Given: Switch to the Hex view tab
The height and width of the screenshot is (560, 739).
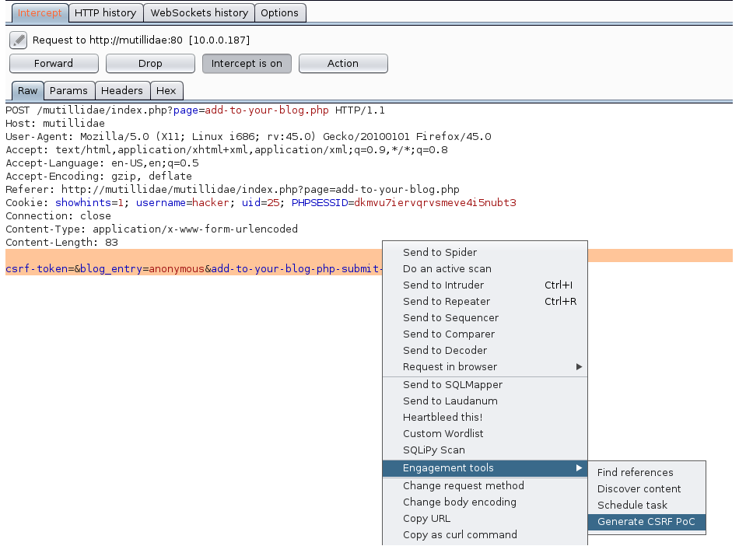Looking at the screenshot, I should [166, 91].
